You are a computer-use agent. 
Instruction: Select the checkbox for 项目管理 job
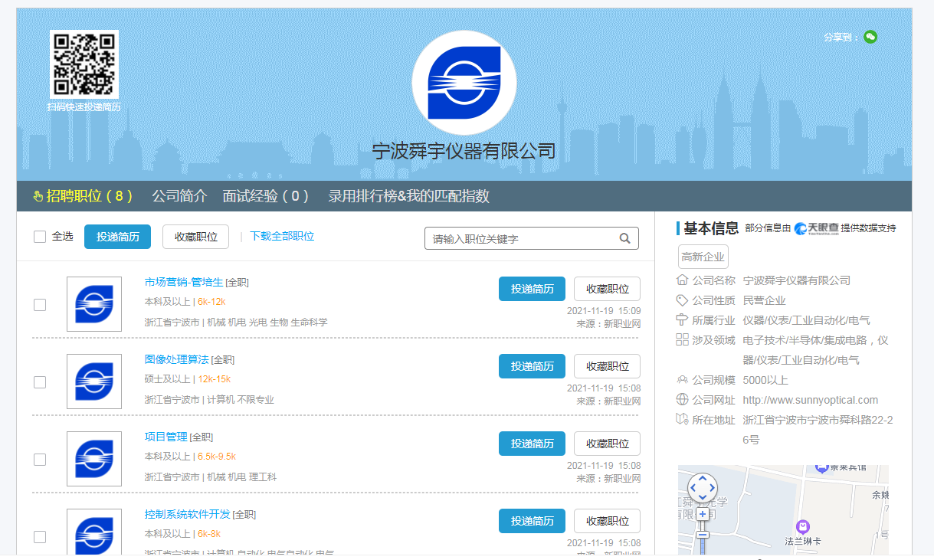pos(40,460)
